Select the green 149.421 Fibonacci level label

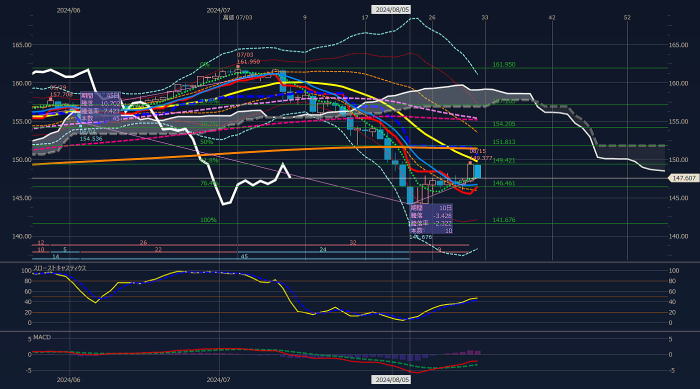click(x=504, y=160)
